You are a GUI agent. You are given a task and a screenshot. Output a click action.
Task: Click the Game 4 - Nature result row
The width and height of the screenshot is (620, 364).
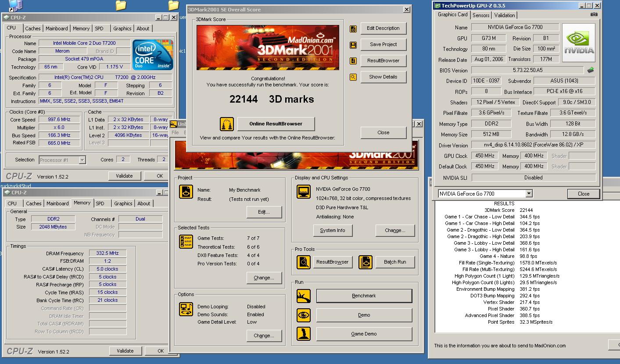point(508,256)
